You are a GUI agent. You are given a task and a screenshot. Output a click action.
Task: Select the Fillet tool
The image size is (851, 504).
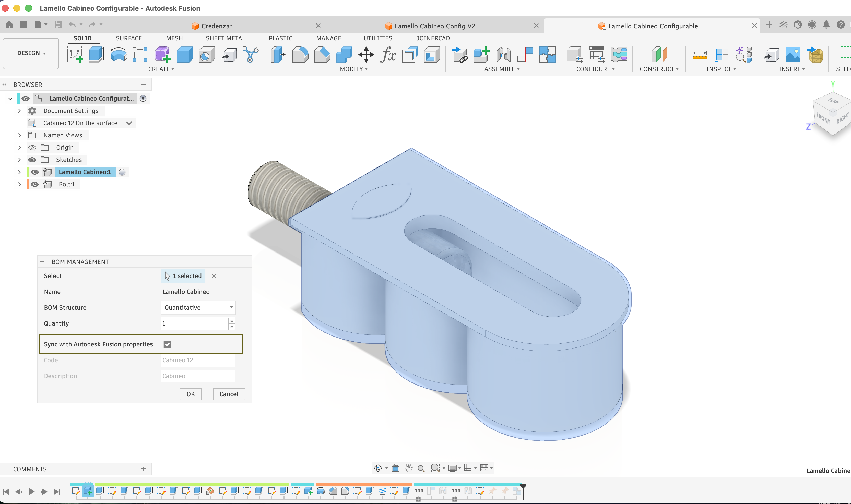(300, 55)
